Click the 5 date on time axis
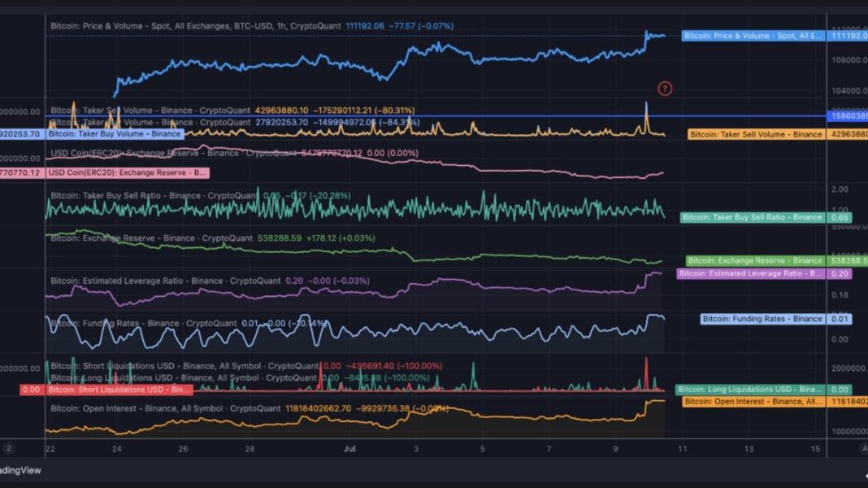The image size is (868, 488). 482,449
